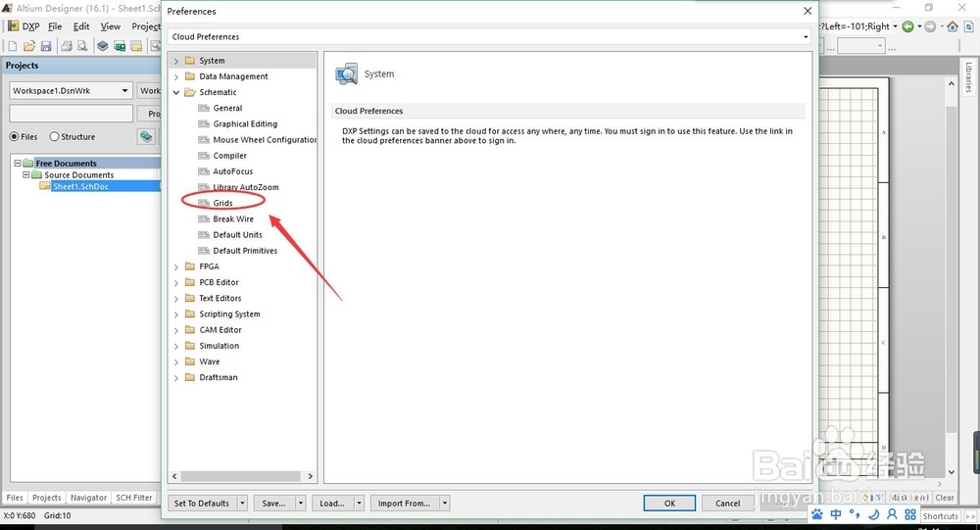This screenshot has width=980, height=530.
Task: Open the Draftsman folder
Action: [219, 377]
